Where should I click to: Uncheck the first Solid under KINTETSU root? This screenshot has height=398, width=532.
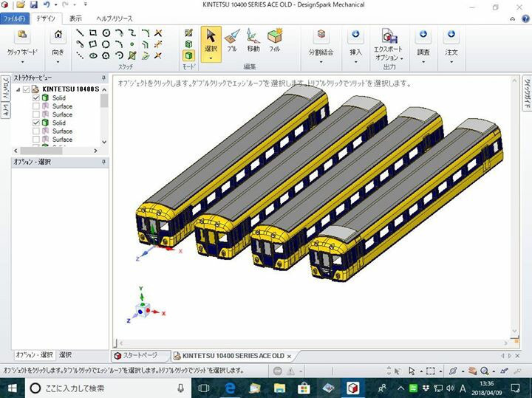[x=36, y=97]
